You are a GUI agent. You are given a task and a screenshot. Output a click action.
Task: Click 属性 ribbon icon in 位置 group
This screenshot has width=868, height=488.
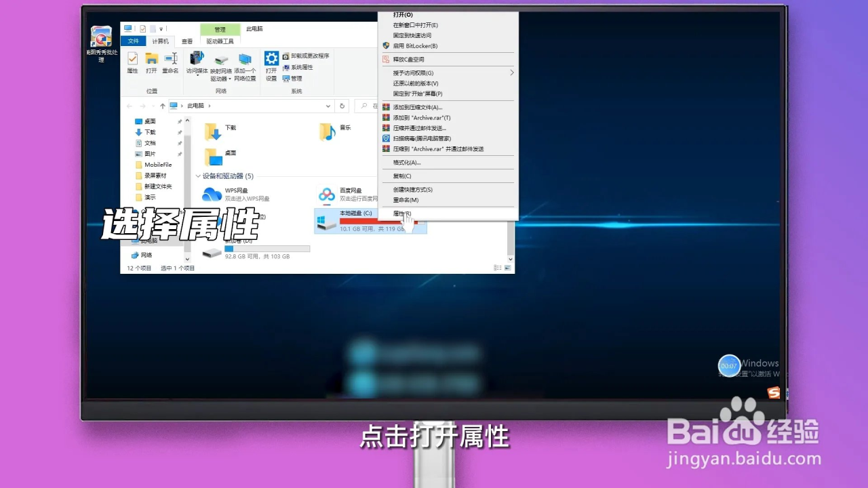pos(132,62)
